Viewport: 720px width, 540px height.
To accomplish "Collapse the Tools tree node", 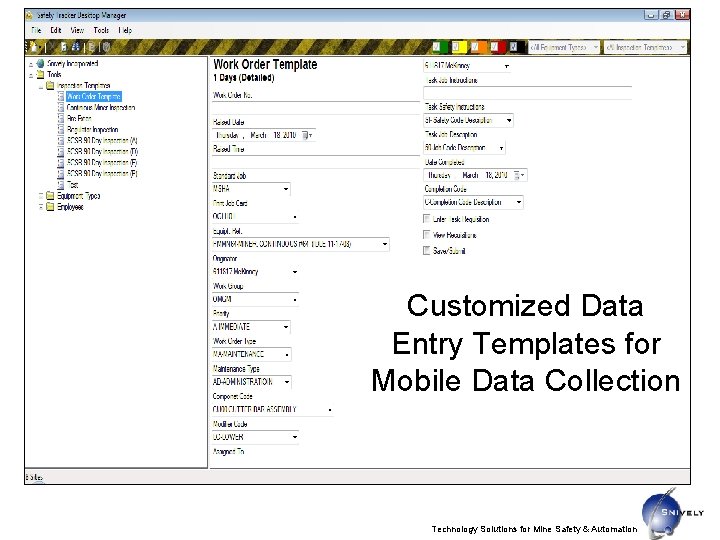I will click(x=31, y=75).
